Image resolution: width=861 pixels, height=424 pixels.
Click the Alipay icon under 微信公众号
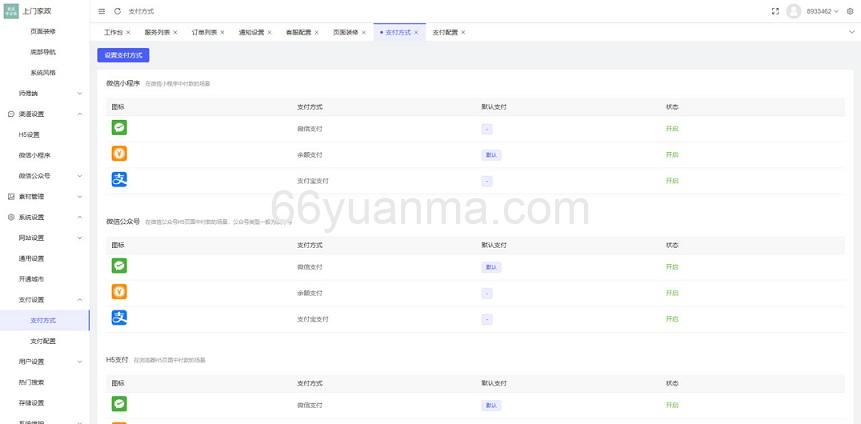(x=119, y=317)
